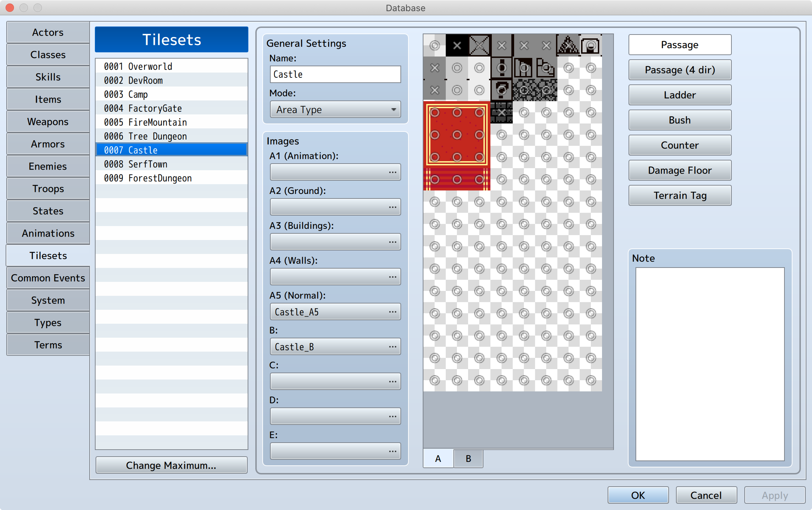Toggle passage on the top-left X tile
Image resolution: width=812 pixels, height=510 pixels.
[x=457, y=45]
